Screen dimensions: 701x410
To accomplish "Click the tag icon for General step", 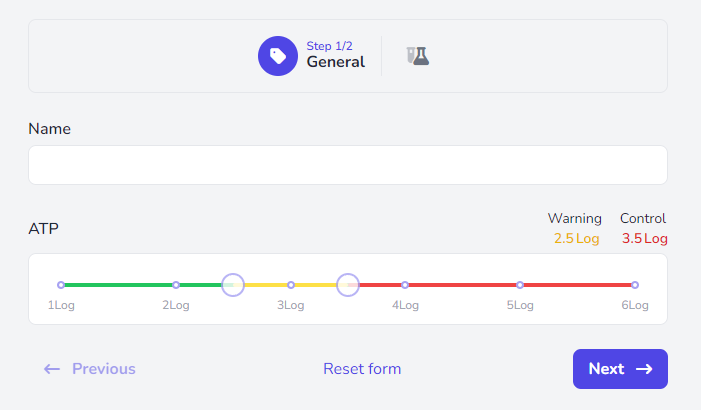I will pos(278,56).
